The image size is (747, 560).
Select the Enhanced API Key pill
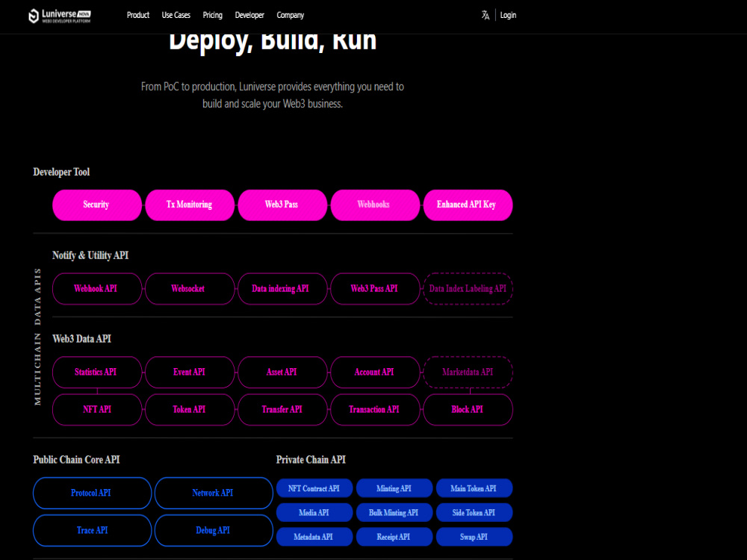click(x=468, y=205)
